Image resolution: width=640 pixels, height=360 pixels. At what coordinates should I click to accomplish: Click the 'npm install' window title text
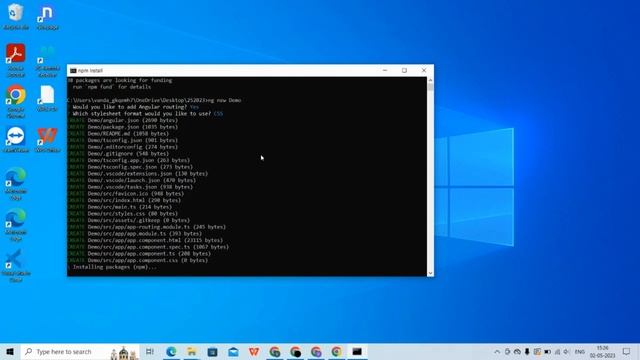90,71
